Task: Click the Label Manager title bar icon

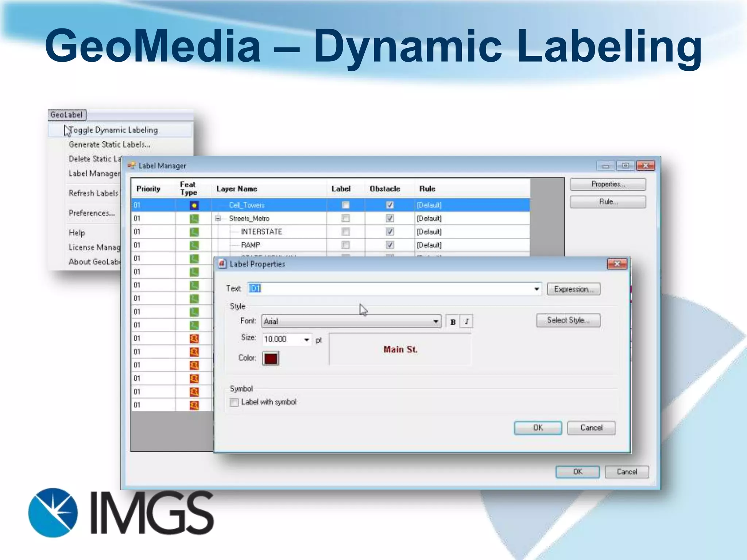Action: coord(131,166)
